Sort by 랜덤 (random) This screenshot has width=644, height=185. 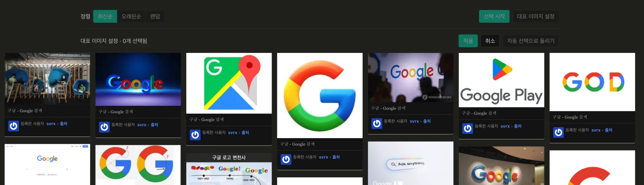pyautogui.click(x=155, y=16)
